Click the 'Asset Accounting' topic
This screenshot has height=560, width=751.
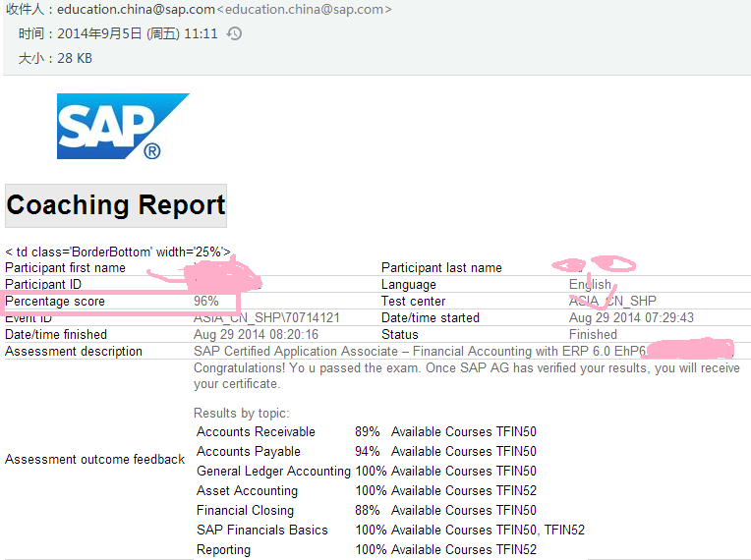[x=247, y=490]
